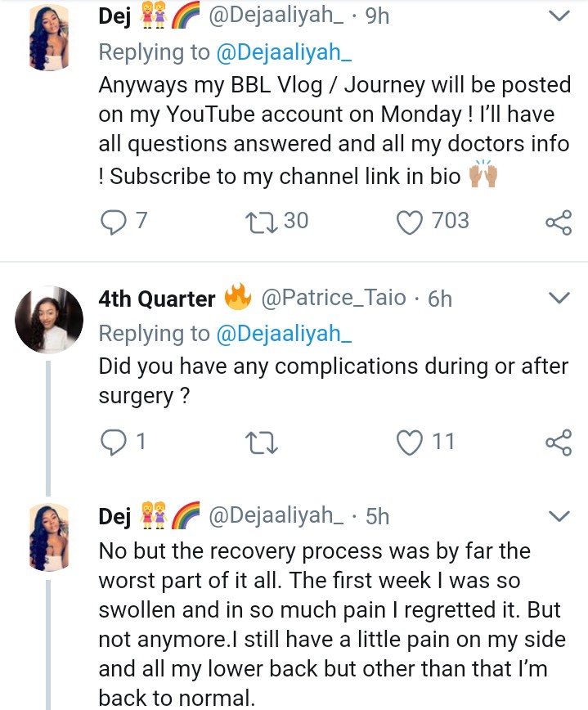Reply to 4th Quarter's complications question
The width and height of the screenshot is (588, 710).
(112, 443)
